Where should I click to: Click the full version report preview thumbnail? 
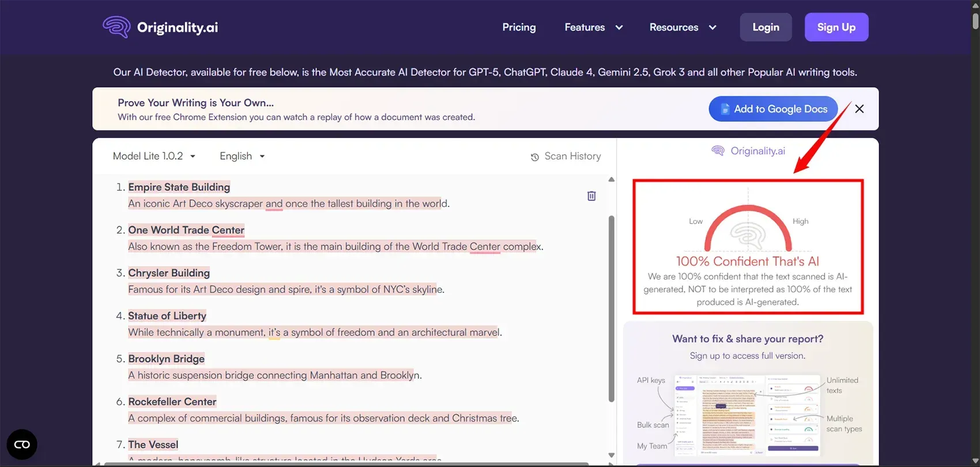click(x=748, y=415)
